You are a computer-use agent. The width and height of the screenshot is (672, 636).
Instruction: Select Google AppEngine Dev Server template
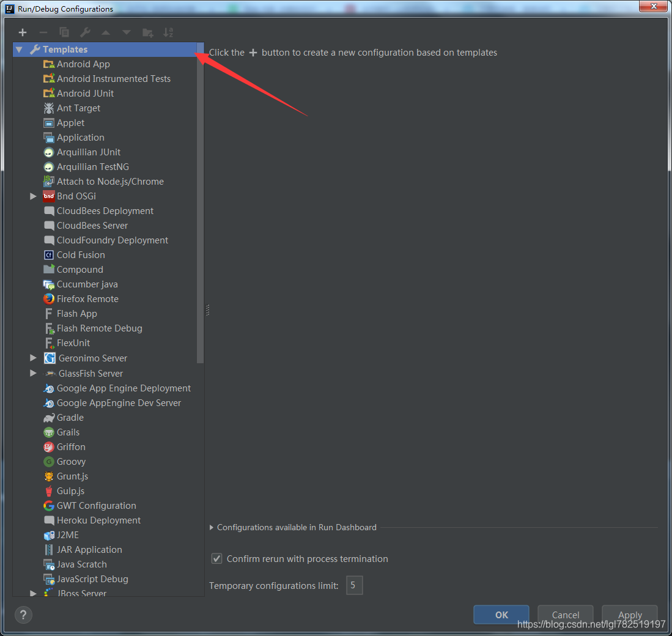(119, 403)
